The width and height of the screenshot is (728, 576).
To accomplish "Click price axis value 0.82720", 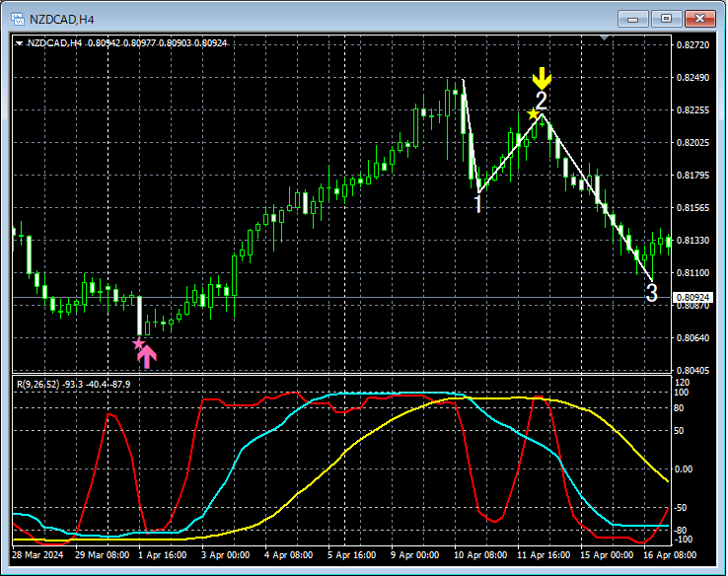I will pyautogui.click(x=692, y=45).
